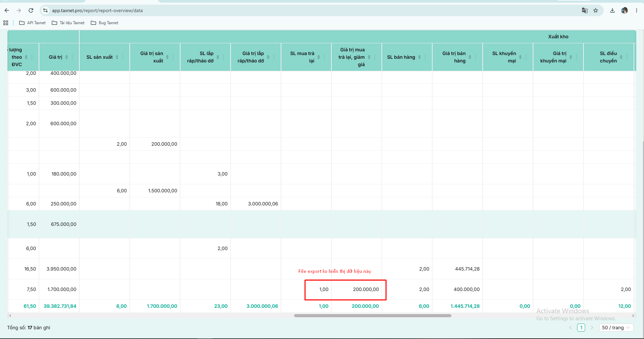Click the horizontal table scrollbar thumb
The image size is (644, 339).
click(372, 316)
